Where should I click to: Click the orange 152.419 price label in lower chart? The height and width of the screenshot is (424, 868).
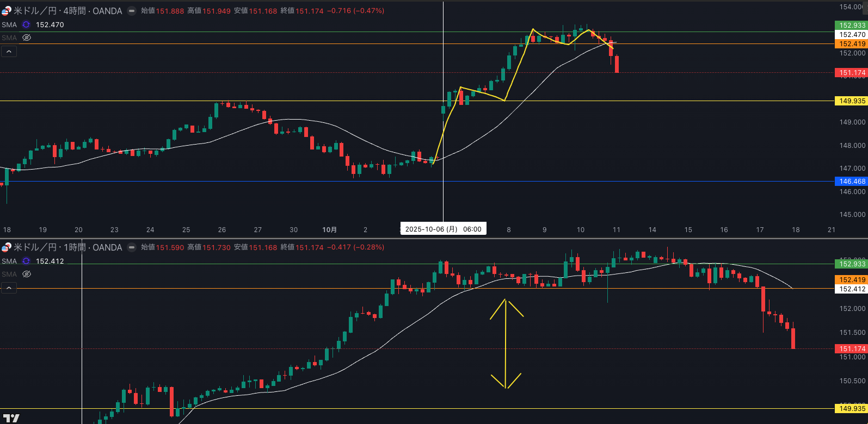(851, 280)
